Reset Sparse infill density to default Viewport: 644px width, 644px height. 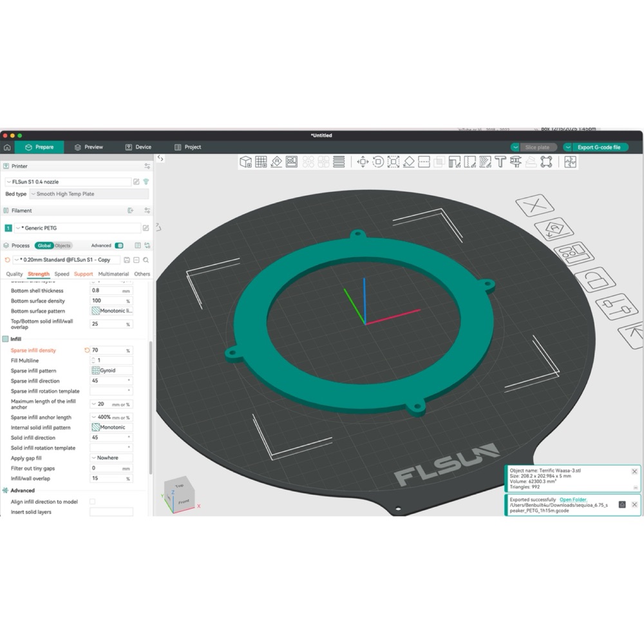coord(87,350)
